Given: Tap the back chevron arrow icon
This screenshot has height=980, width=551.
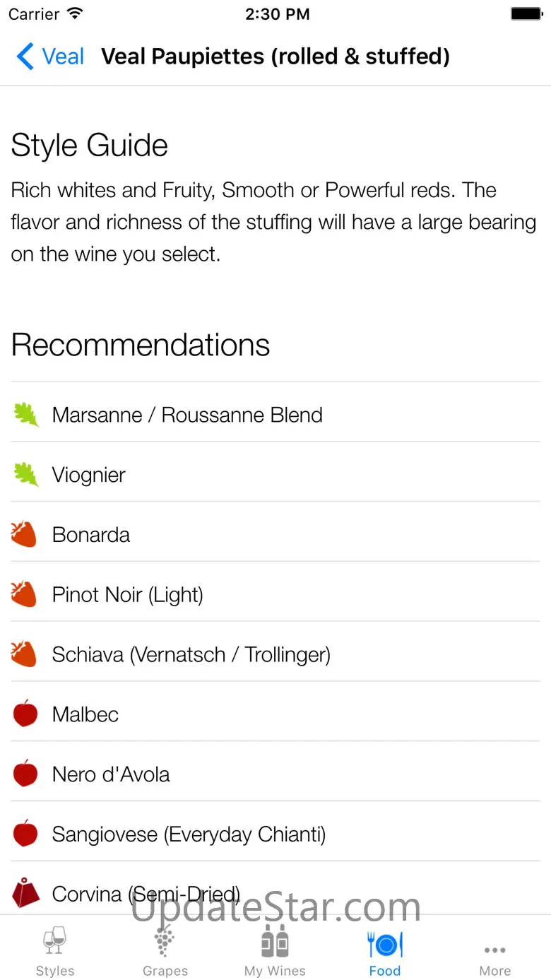Looking at the screenshot, I should click(25, 57).
